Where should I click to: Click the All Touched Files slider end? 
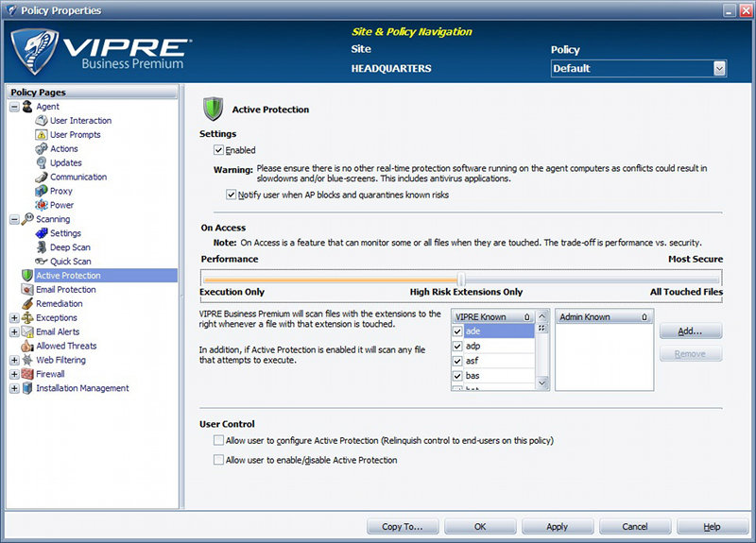pyautogui.click(x=686, y=292)
